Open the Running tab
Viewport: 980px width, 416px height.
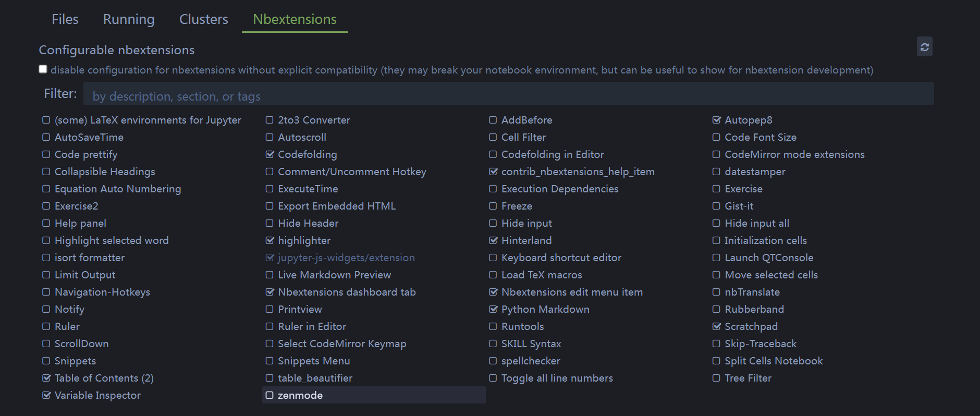[x=129, y=19]
